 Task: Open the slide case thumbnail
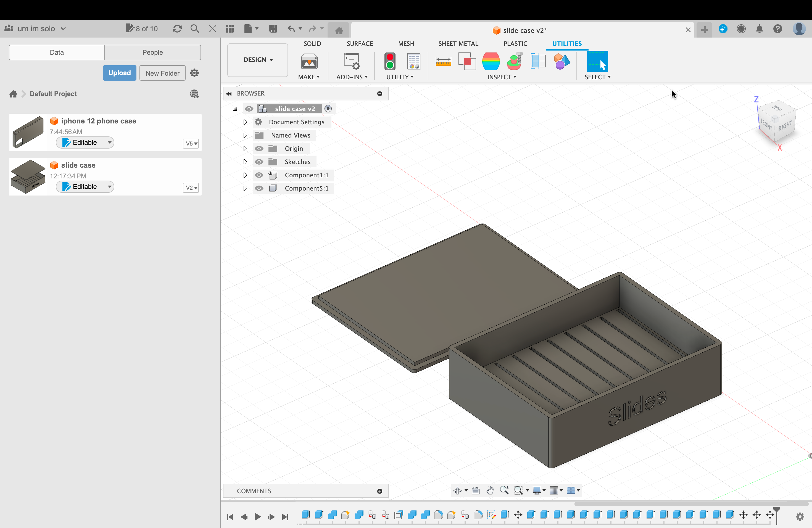pyautogui.click(x=28, y=177)
